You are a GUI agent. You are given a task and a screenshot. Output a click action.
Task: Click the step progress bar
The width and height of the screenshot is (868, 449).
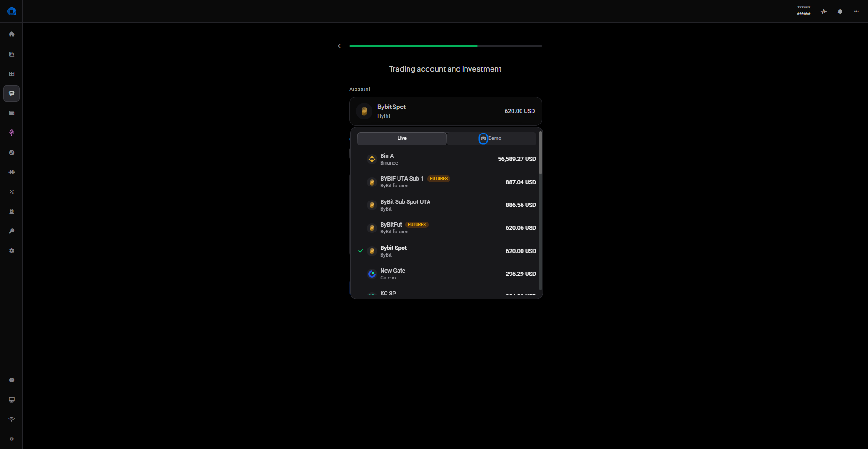(445, 46)
